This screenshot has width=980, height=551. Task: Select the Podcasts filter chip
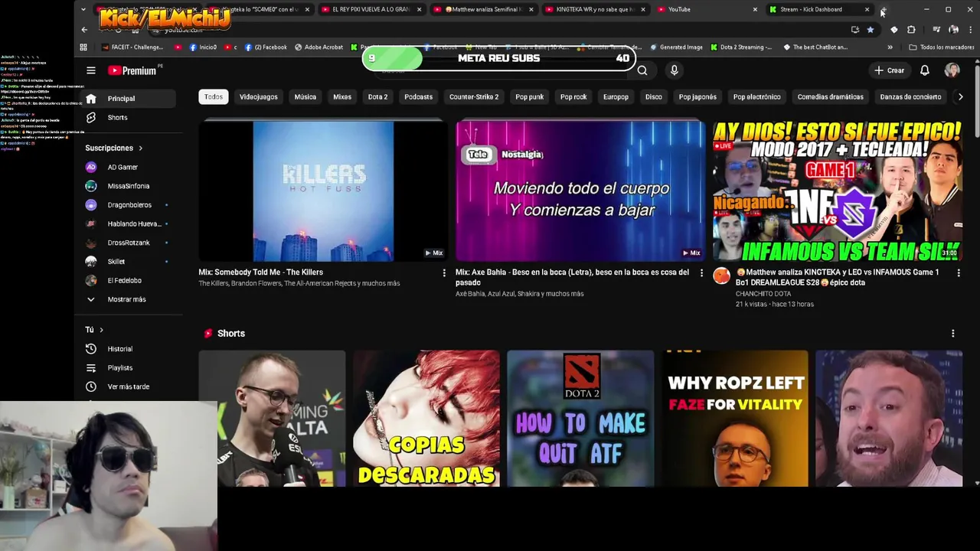coord(419,97)
